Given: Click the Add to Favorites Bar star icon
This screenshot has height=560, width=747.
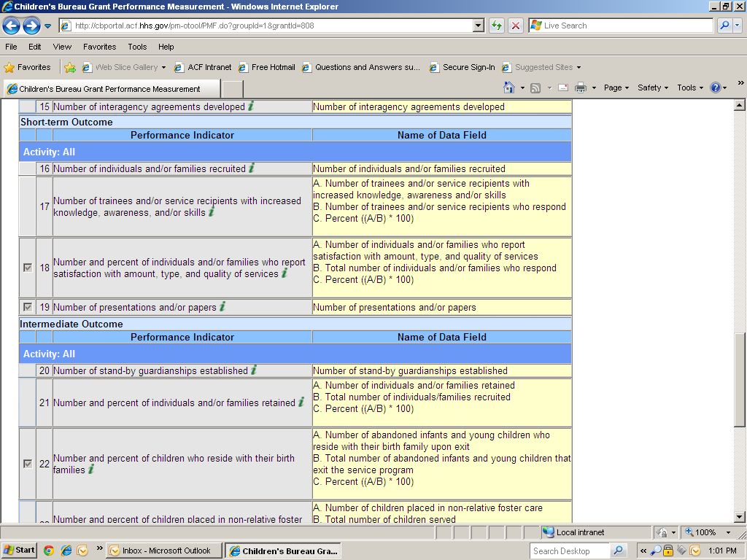Looking at the screenshot, I should [70, 67].
